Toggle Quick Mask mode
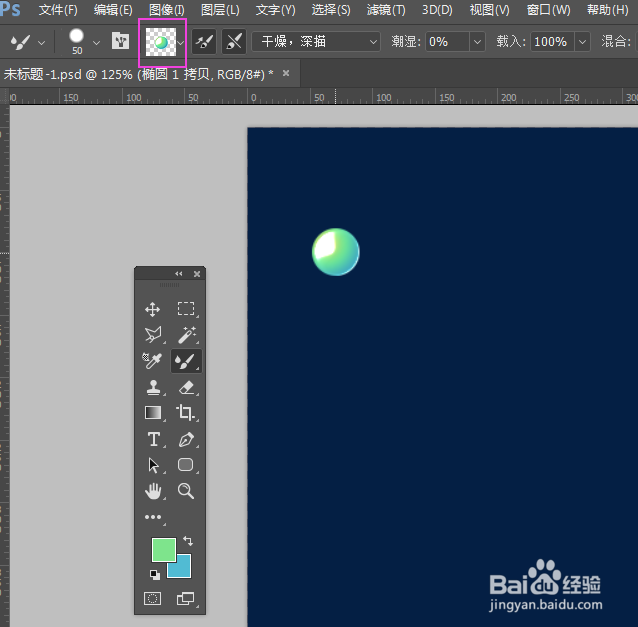638x627 pixels. (x=153, y=599)
